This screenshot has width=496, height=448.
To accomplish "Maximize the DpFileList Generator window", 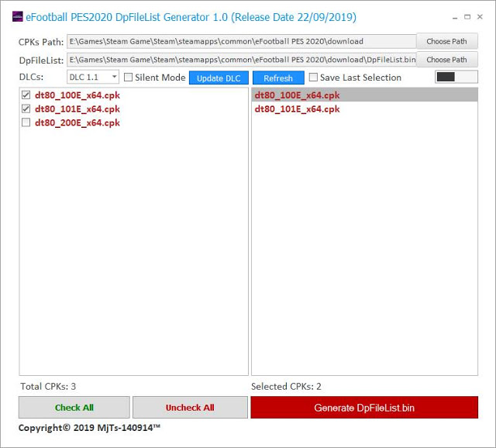I will coord(467,17).
